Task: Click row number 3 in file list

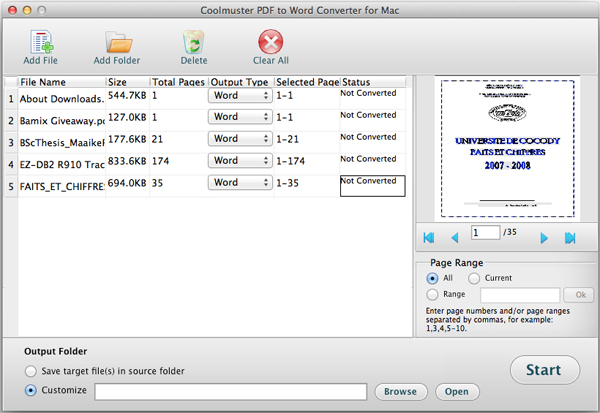Action: (x=11, y=143)
